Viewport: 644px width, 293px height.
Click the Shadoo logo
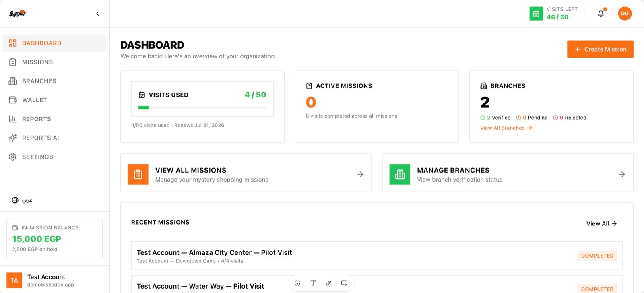click(18, 14)
